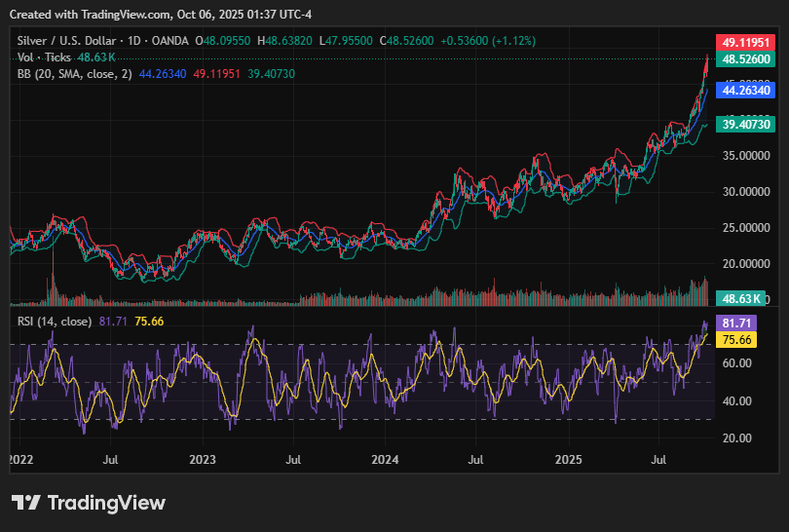Select the RSI (14, close) indicator legend
Viewport: 789px width, 532px height.
coord(55,322)
